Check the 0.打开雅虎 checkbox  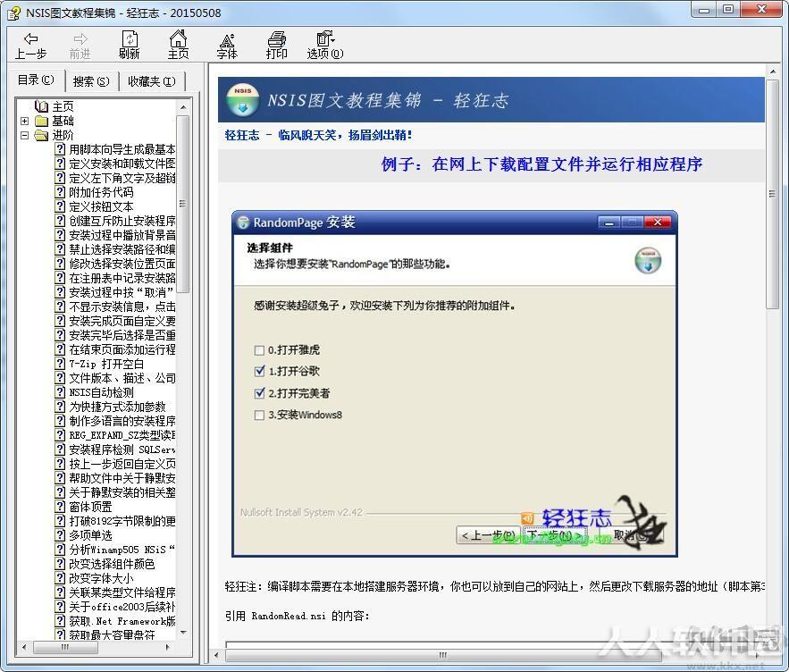pyautogui.click(x=259, y=349)
